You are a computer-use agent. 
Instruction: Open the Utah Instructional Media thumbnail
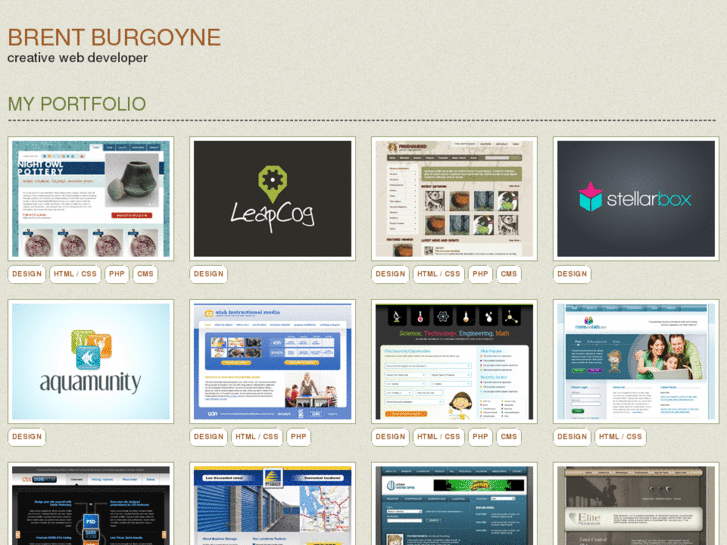[x=272, y=361]
